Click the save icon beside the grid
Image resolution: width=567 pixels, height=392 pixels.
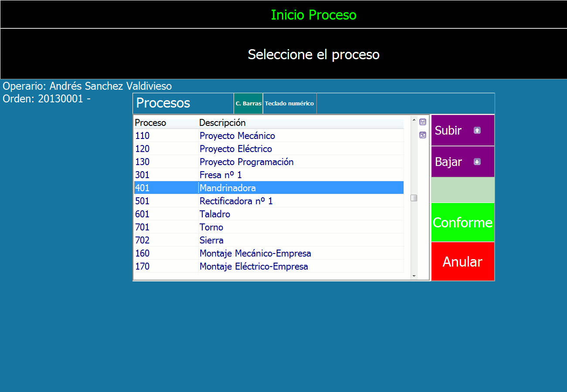pyautogui.click(x=422, y=122)
